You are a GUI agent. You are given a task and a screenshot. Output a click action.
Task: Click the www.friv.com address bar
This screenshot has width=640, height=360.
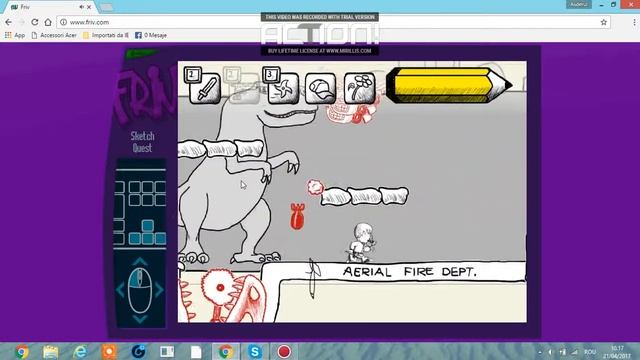coord(333,22)
